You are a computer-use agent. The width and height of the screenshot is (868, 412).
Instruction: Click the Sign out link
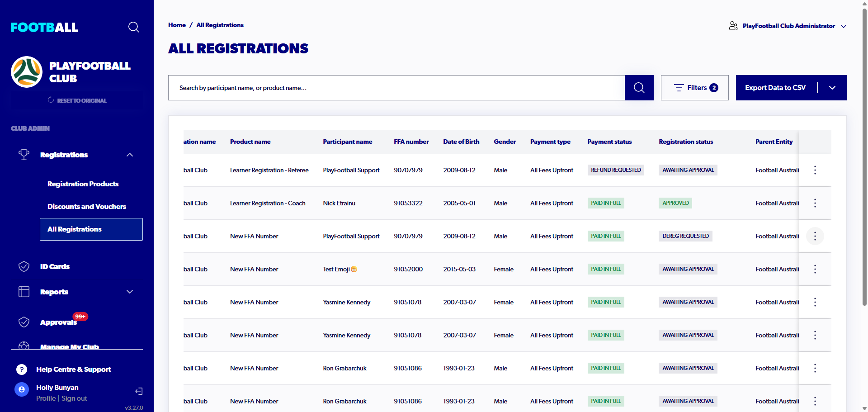point(74,398)
